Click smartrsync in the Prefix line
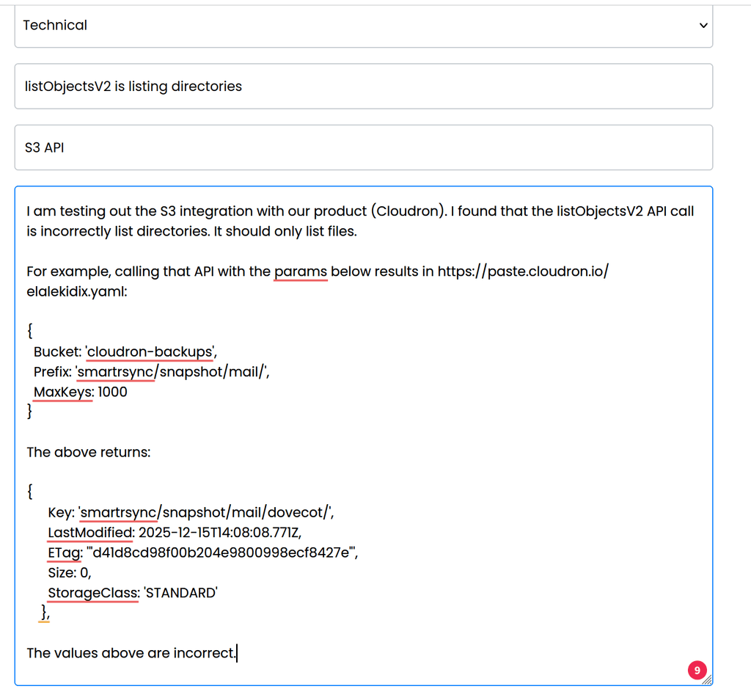The width and height of the screenshot is (751, 700). tap(115, 371)
